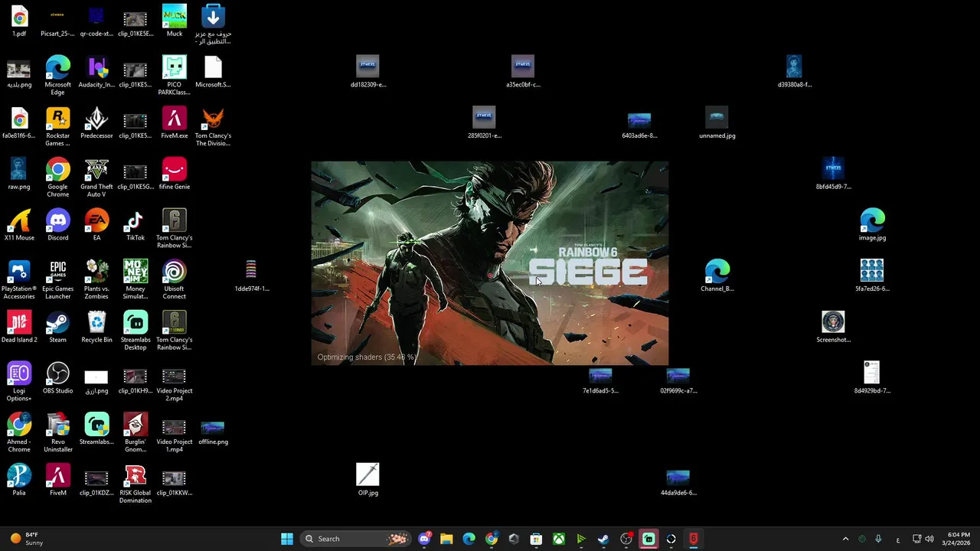Switch to Streamlabs in the taskbar
980x551 pixels.
(648, 539)
